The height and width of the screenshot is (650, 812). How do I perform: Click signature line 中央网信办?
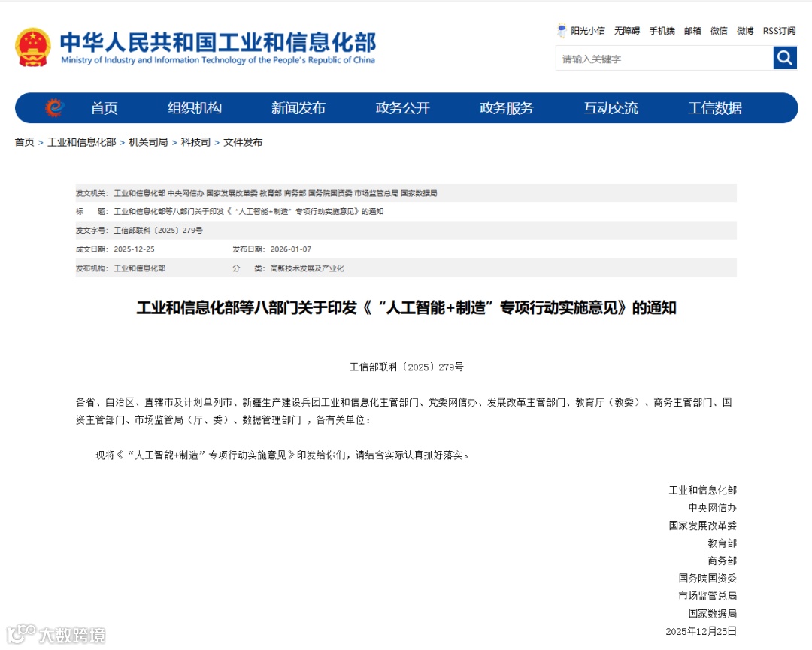(x=712, y=508)
